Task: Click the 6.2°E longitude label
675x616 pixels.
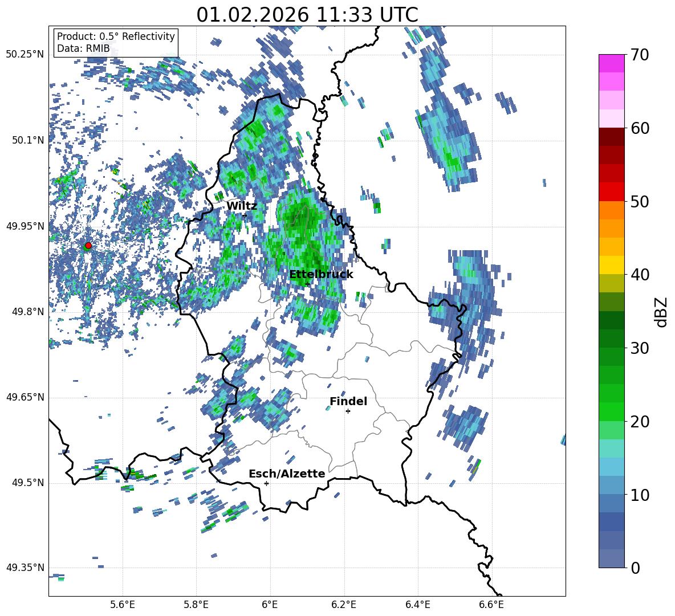Action: tap(344, 605)
